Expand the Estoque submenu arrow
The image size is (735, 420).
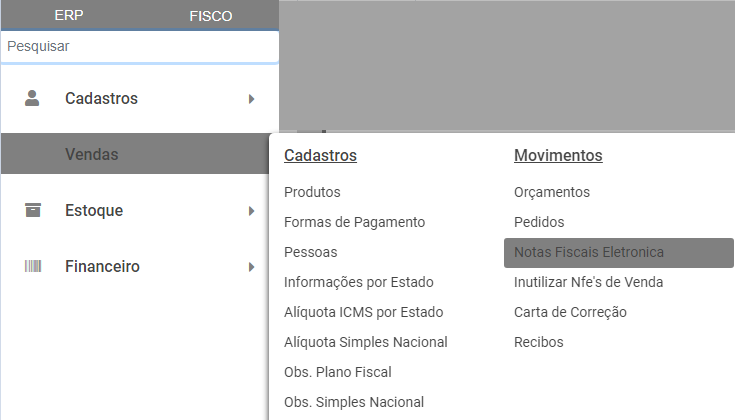click(252, 211)
